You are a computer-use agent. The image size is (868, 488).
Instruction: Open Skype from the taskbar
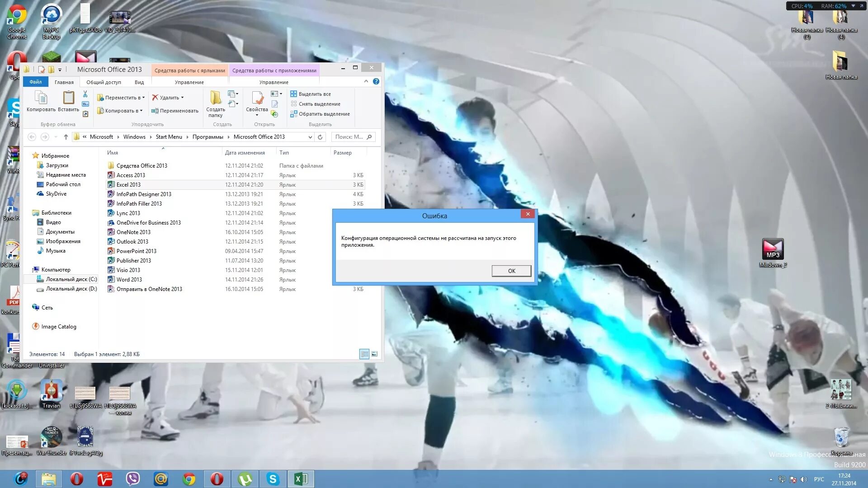273,479
